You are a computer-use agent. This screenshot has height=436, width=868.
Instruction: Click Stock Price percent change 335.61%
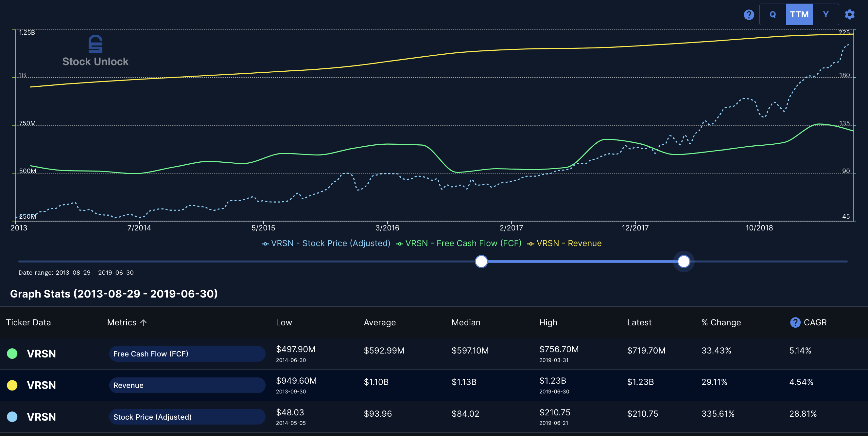(718, 413)
